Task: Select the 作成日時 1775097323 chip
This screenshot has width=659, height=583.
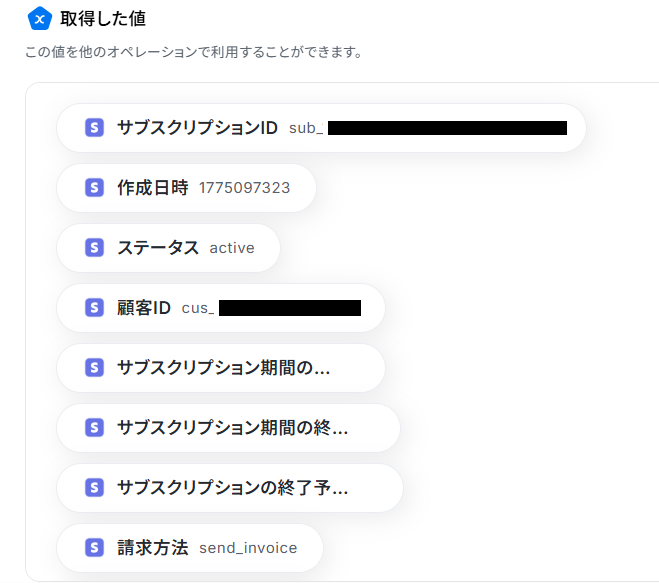Action: point(188,188)
